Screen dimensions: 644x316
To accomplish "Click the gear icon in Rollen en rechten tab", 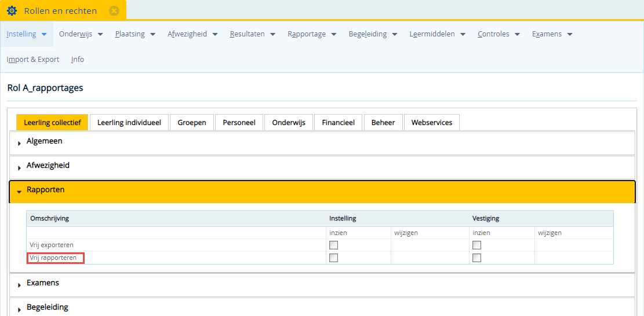I will [x=12, y=10].
